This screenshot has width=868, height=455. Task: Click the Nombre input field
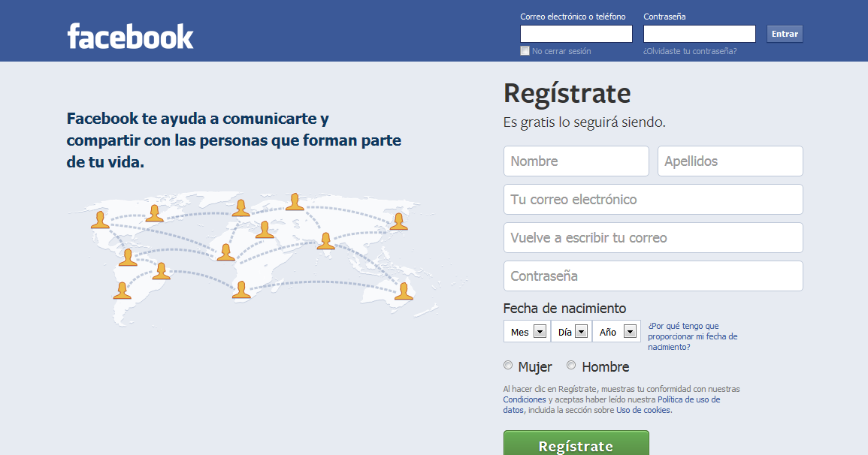576,161
